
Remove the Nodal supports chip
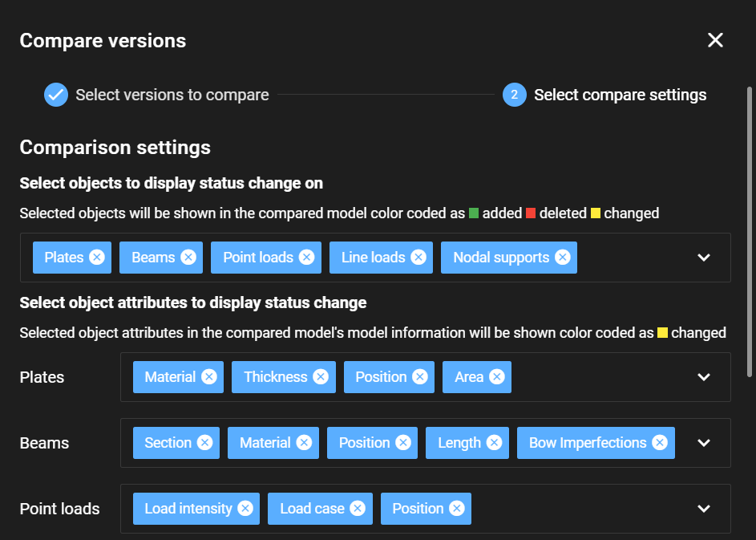(x=562, y=258)
